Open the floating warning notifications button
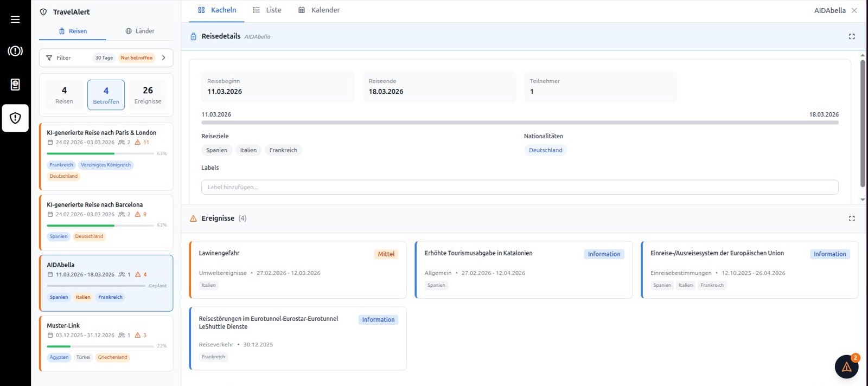The image size is (868, 386). [846, 367]
